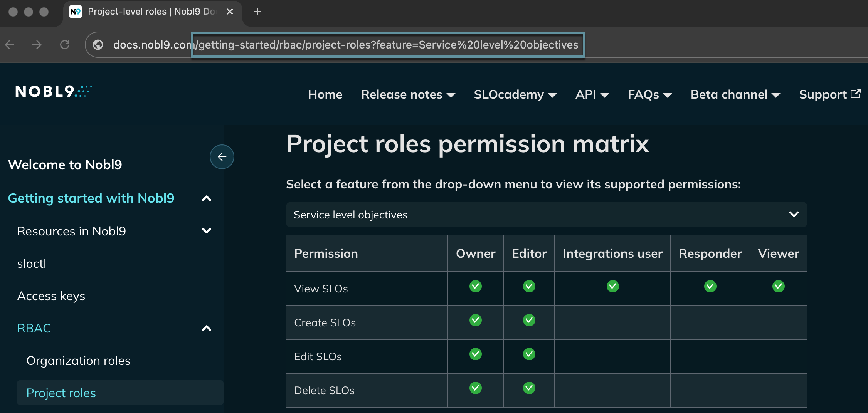Click the site info globe icon
Image resolution: width=868 pixels, height=413 pixels.
click(98, 45)
